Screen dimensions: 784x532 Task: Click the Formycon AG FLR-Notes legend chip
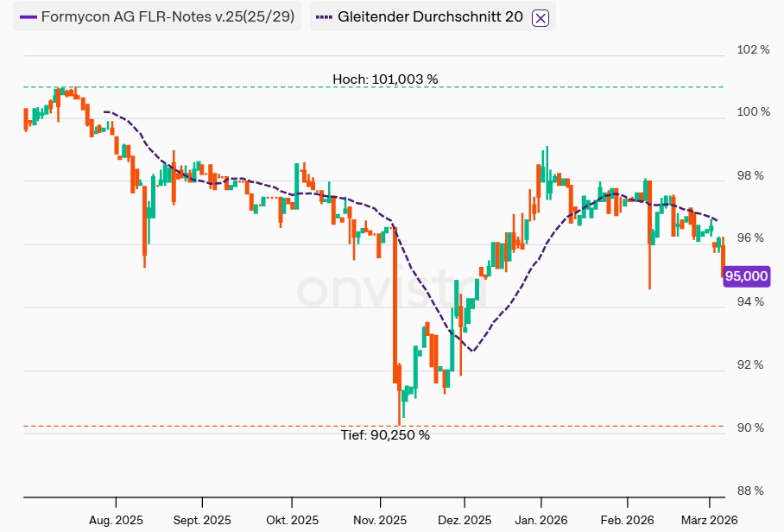pyautogui.click(x=157, y=16)
